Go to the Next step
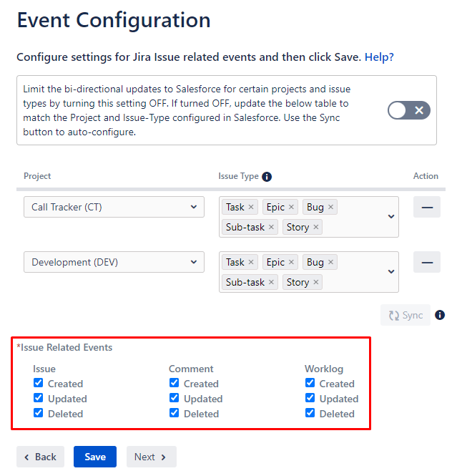457x476 pixels. tap(152, 457)
